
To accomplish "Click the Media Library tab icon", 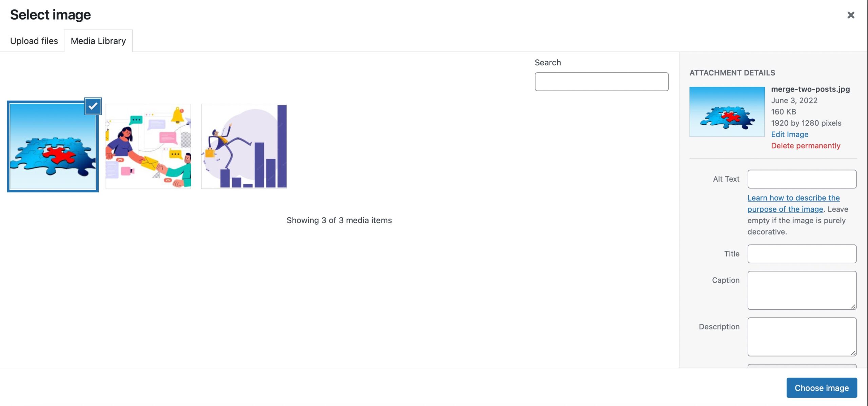I will [98, 40].
